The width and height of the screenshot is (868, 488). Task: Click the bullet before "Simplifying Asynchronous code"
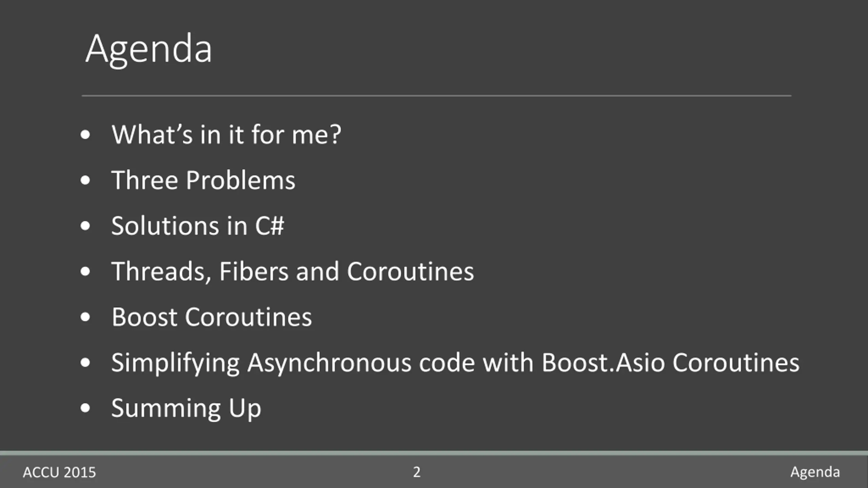(x=85, y=363)
